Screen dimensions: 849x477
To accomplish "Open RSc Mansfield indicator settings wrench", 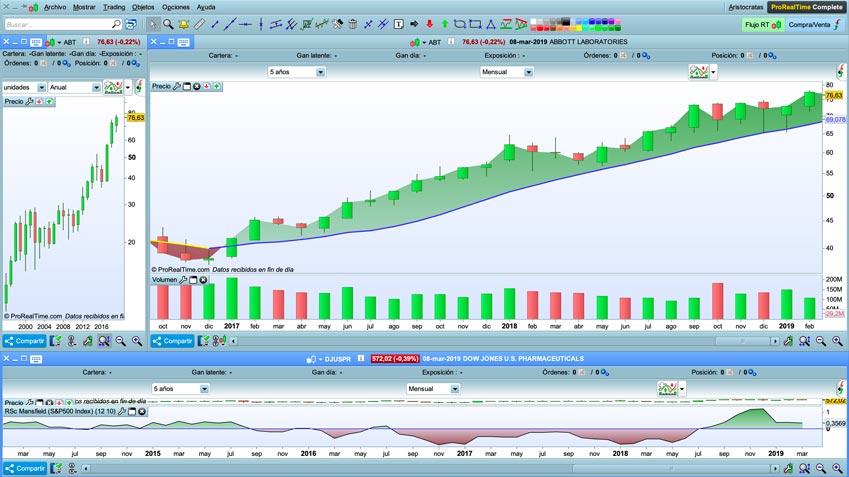I will (x=122, y=411).
